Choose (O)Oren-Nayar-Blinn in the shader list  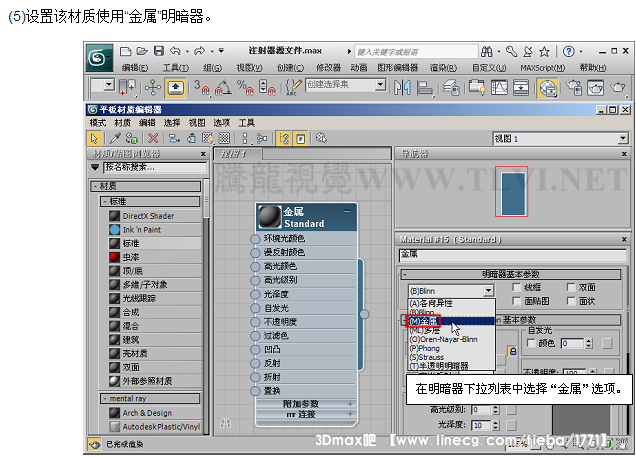(451, 339)
